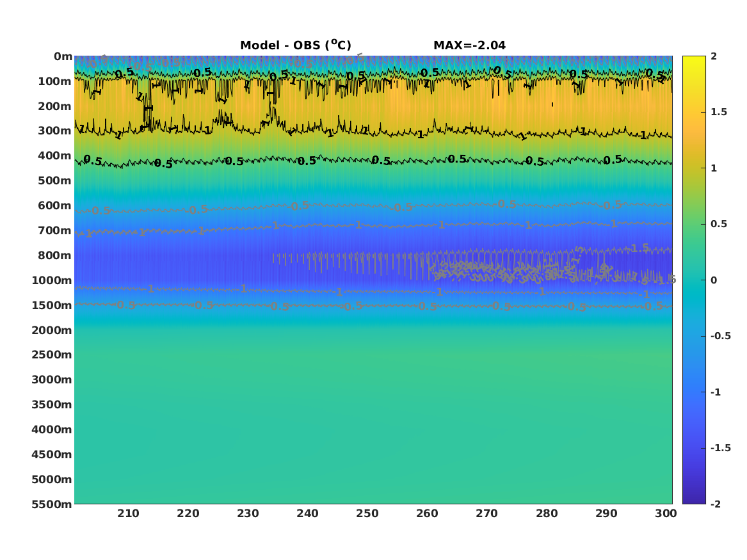Click the '600m' depth axis label
Screen dimensions: 747x560
(55, 205)
